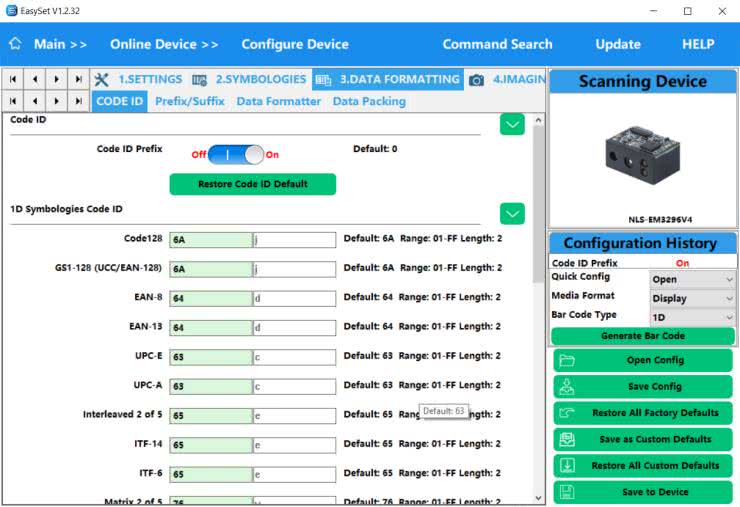
Task: Click the camera icon for the Imaging tab
Action: [477, 80]
